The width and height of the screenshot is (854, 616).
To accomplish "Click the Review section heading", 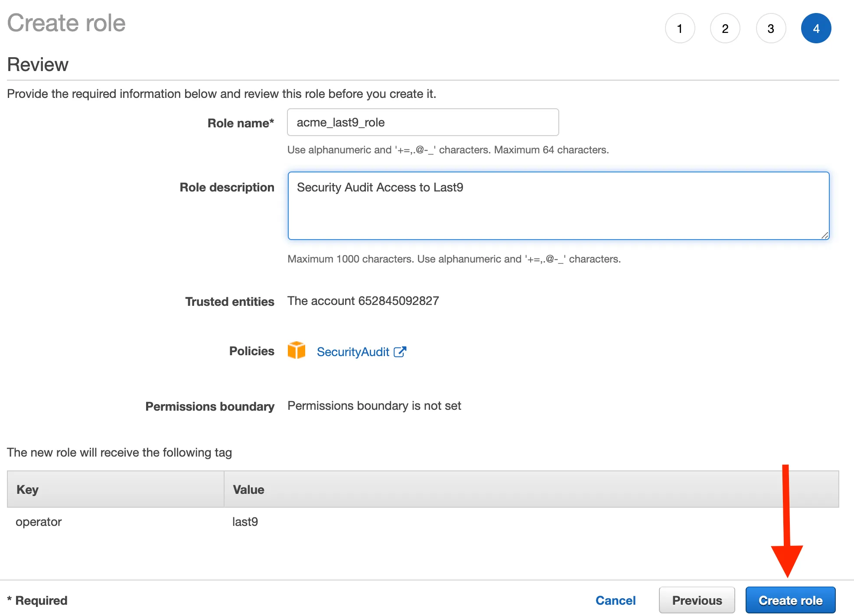I will pyautogui.click(x=38, y=65).
